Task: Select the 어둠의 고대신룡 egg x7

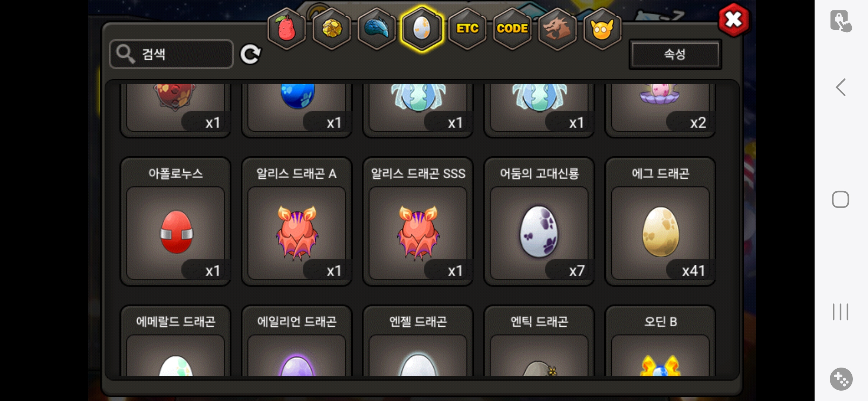Action: click(539, 222)
